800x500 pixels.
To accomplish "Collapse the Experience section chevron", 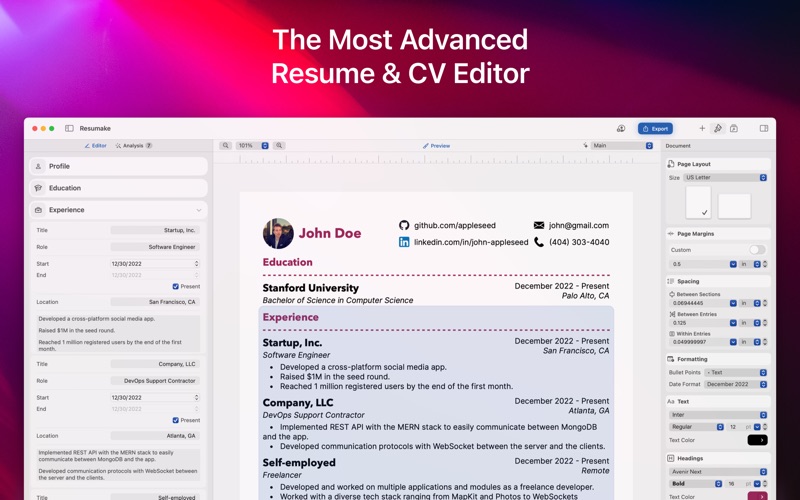I will [198, 210].
